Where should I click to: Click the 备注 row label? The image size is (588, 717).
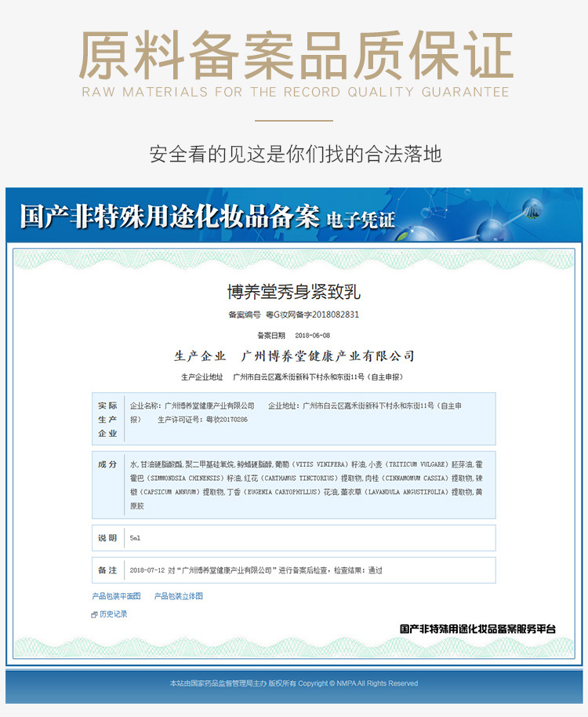click(108, 570)
